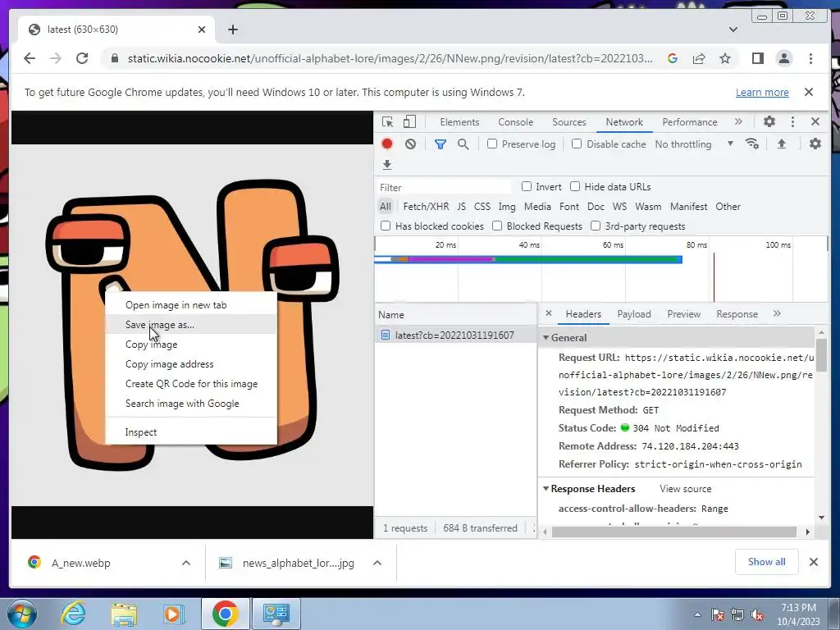The image size is (840, 630).
Task: Open A_new.webp download options arrow
Action: click(186, 563)
